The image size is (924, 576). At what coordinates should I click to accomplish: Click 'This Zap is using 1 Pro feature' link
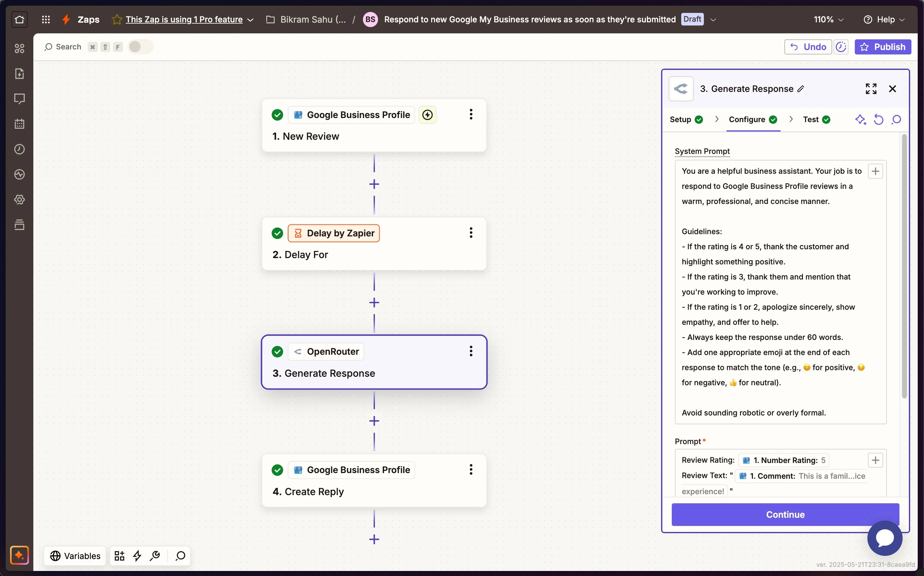[184, 20]
